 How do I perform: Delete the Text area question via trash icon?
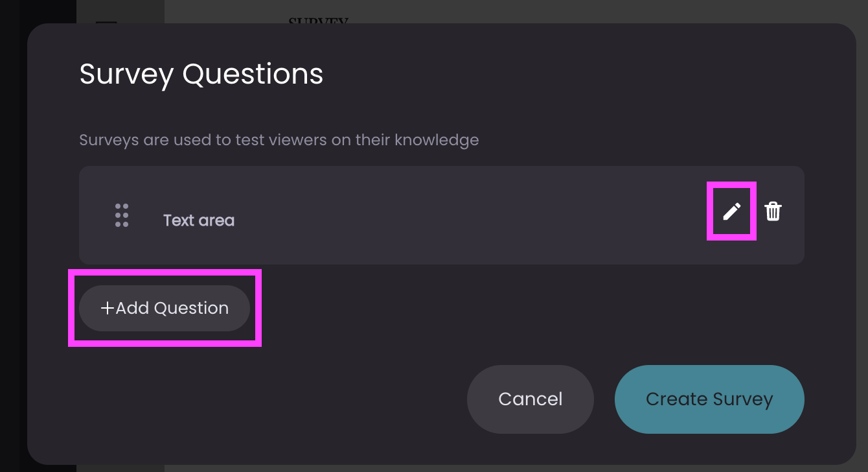pyautogui.click(x=773, y=211)
